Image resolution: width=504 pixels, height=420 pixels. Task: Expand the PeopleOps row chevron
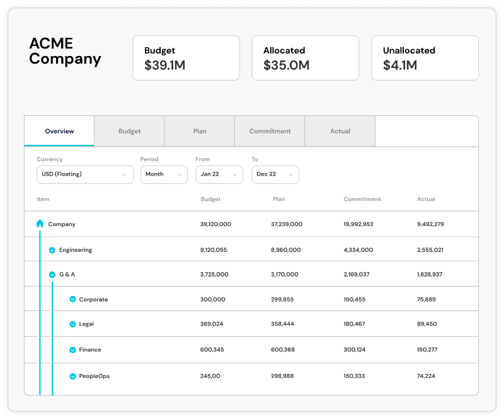click(x=72, y=376)
